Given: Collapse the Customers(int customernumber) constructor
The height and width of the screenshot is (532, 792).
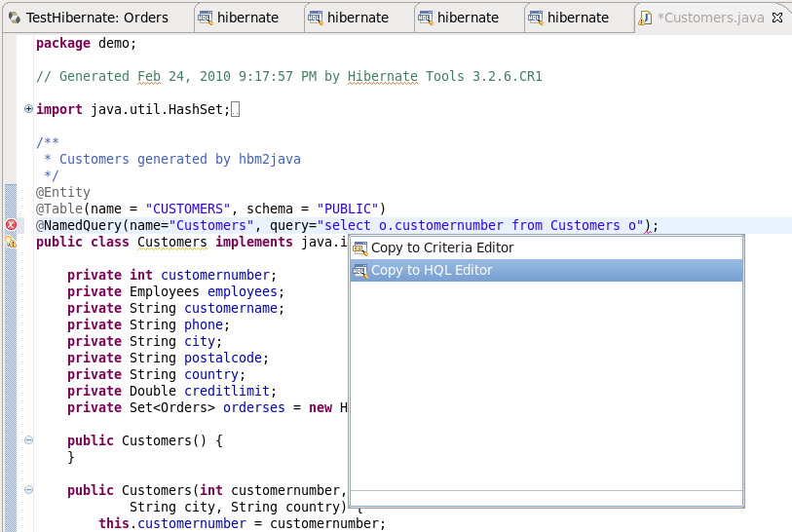Looking at the screenshot, I should 28,490.
